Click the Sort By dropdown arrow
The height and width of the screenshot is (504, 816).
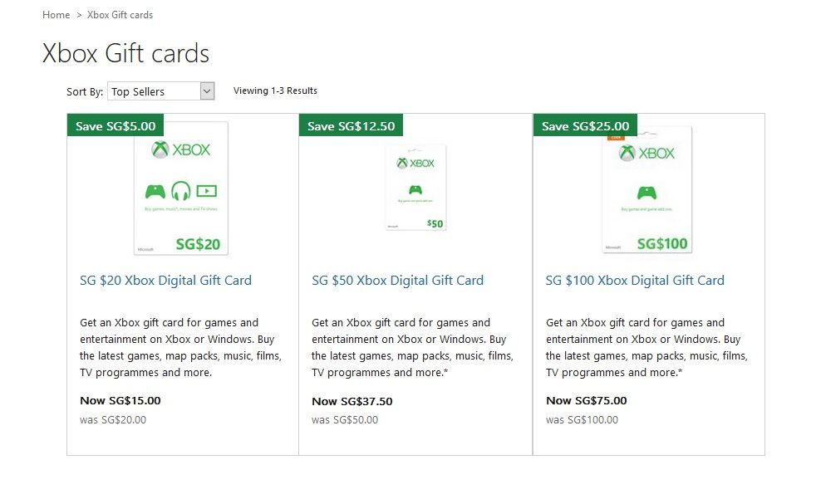(x=208, y=91)
